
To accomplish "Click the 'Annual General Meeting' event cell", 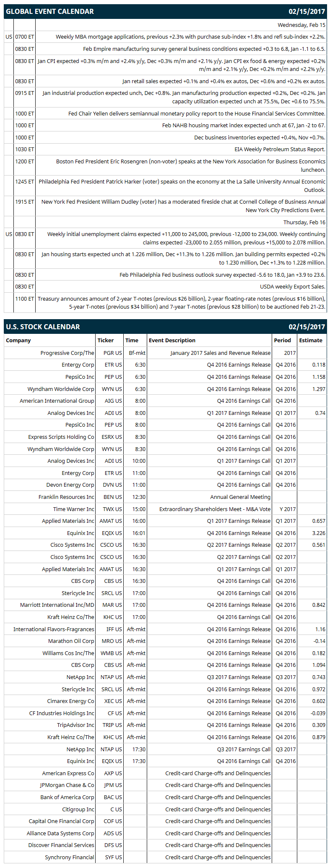I will 240,497.
